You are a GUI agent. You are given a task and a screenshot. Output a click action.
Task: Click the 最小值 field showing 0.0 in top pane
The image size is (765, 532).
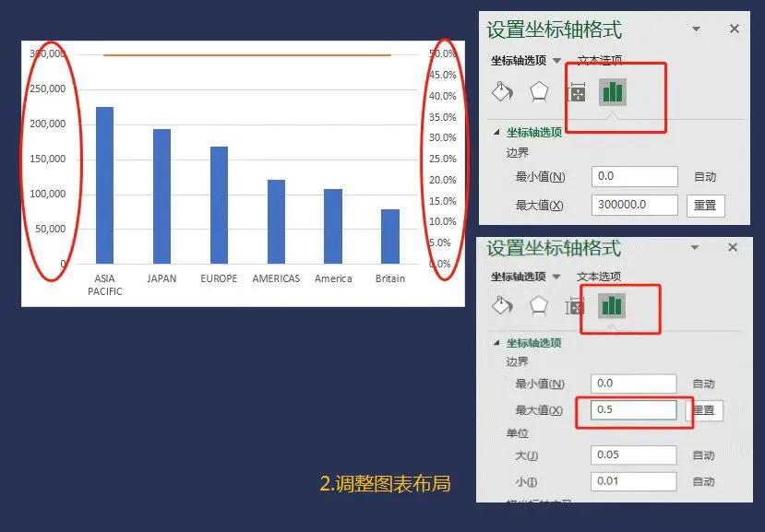point(633,176)
